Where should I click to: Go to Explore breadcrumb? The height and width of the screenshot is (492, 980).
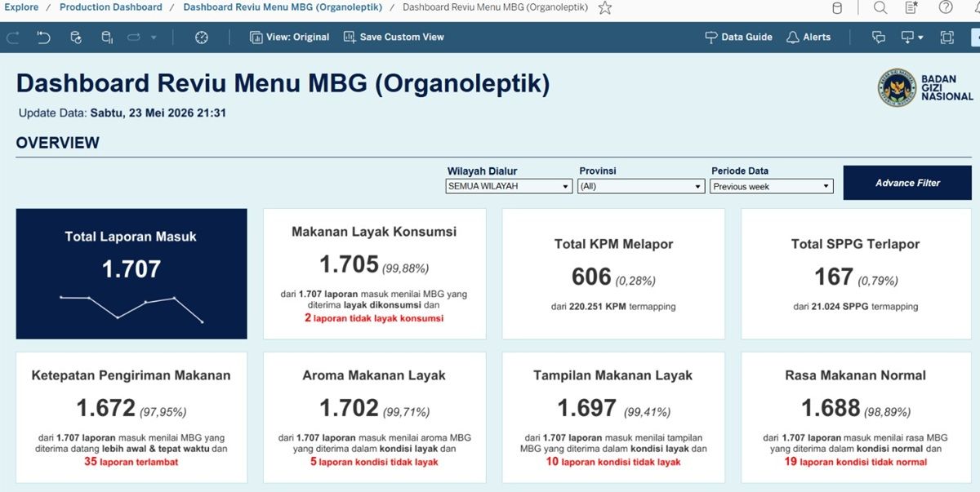21,7
